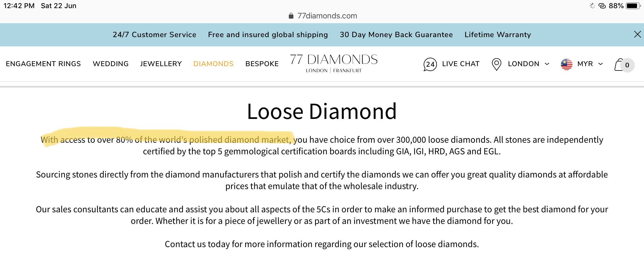Screen dimensions: 644x259
Task: Expand the London showroom dropdown chevron
Action: pyautogui.click(x=547, y=64)
